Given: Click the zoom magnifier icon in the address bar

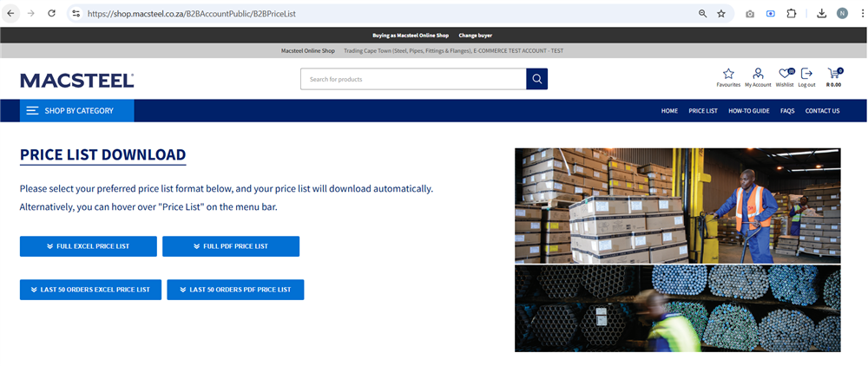Looking at the screenshot, I should coord(702,13).
